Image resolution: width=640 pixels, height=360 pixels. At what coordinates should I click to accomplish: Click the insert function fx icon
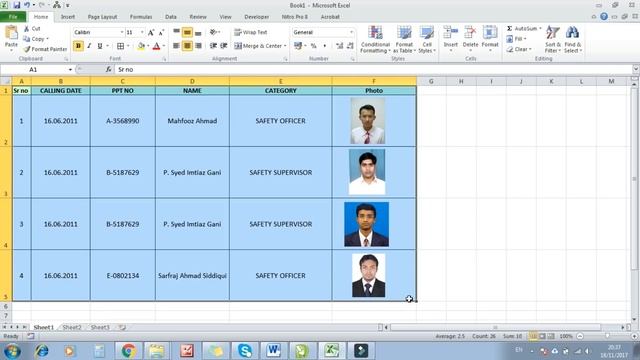pyautogui.click(x=109, y=69)
